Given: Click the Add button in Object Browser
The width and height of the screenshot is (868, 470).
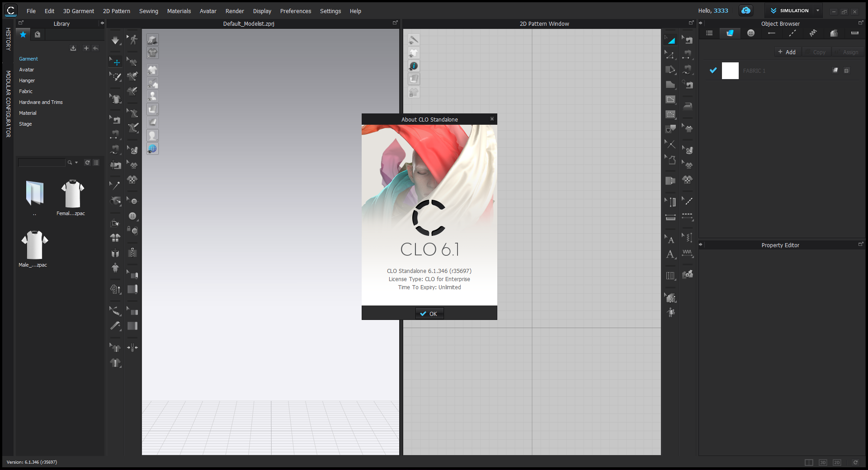Looking at the screenshot, I should [x=787, y=52].
